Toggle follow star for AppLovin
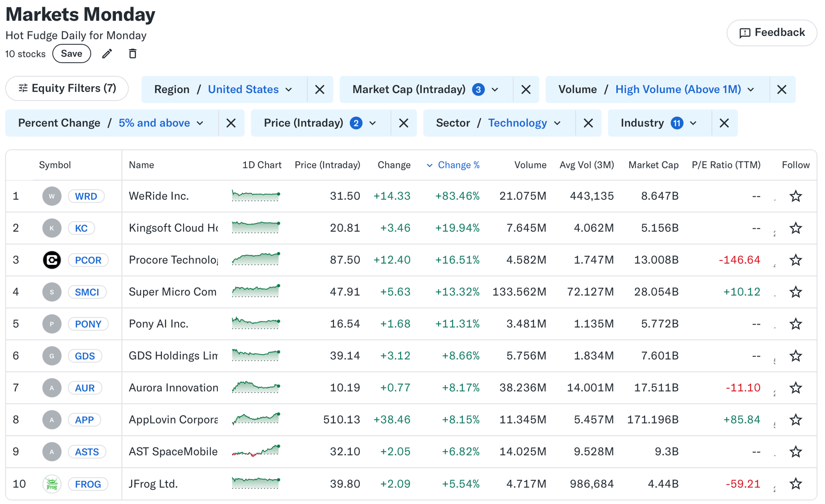 click(795, 420)
